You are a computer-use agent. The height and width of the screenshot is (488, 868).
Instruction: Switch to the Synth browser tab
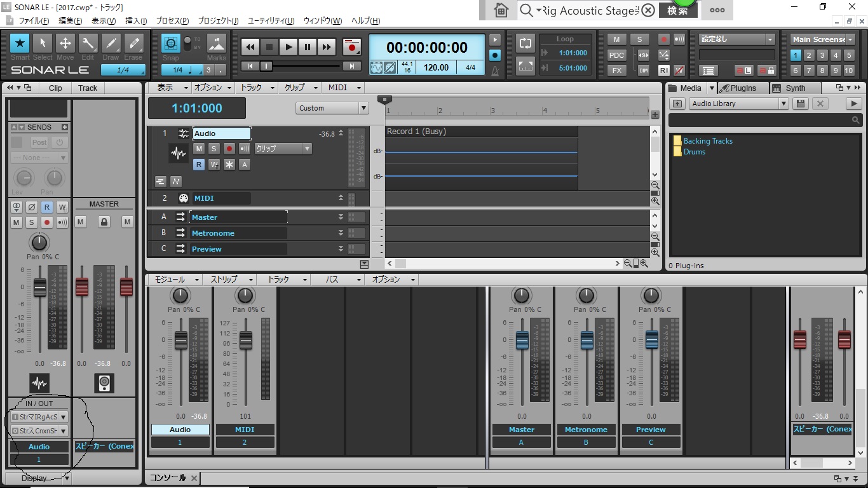tap(795, 88)
